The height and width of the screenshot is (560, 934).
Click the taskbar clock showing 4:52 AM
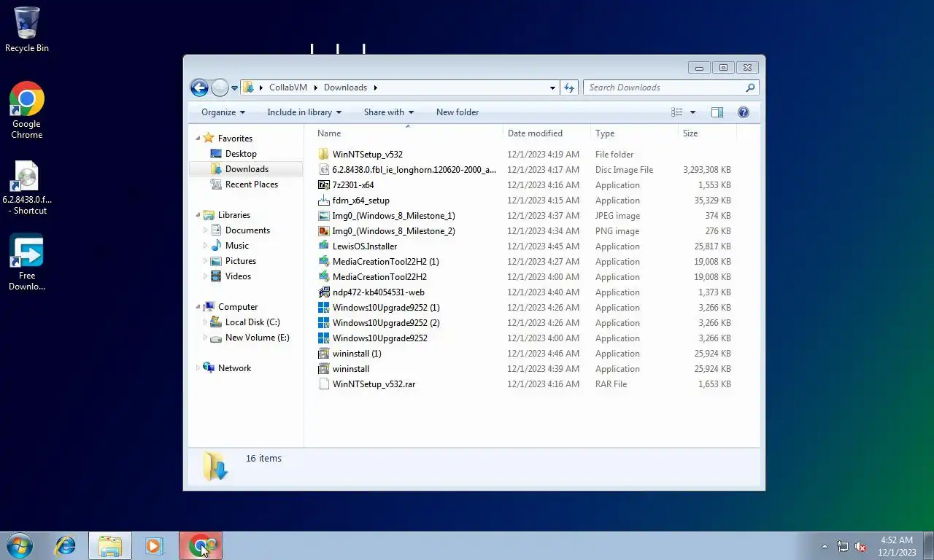click(897, 546)
